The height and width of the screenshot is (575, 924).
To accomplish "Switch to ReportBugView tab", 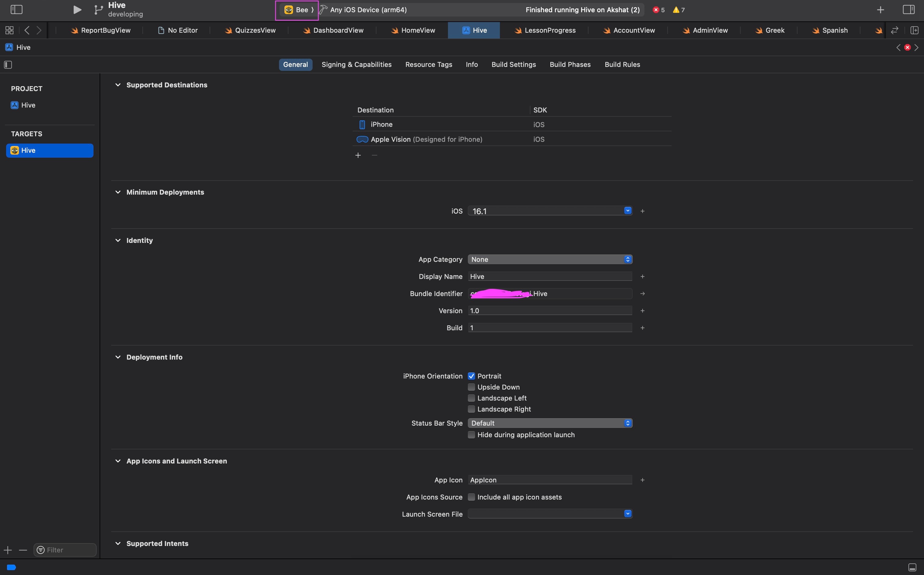I will pos(101,31).
